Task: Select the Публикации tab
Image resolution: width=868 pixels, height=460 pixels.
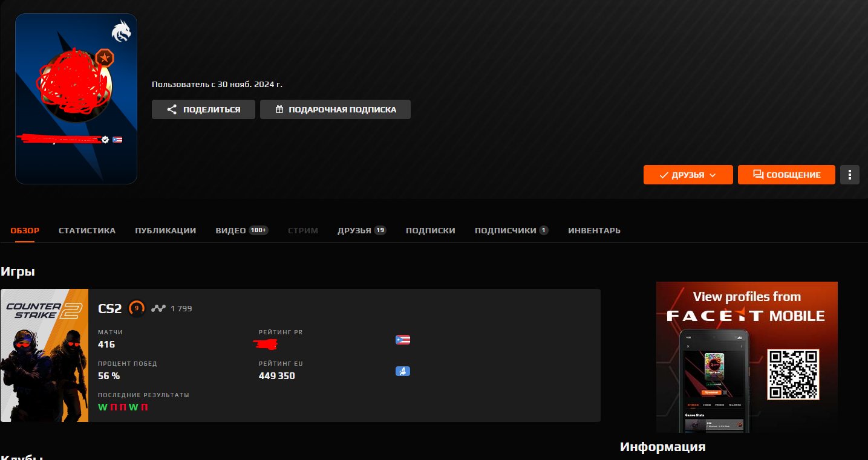Action: [x=165, y=230]
